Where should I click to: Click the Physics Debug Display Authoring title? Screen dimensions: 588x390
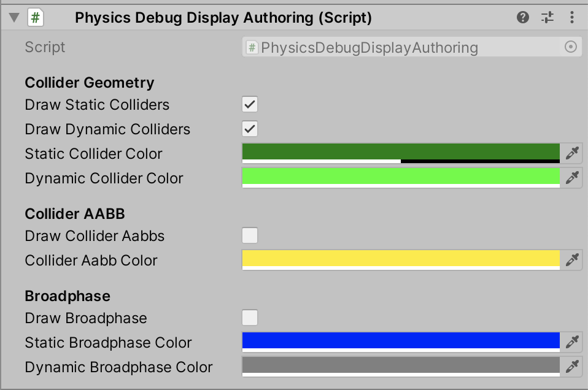(223, 18)
